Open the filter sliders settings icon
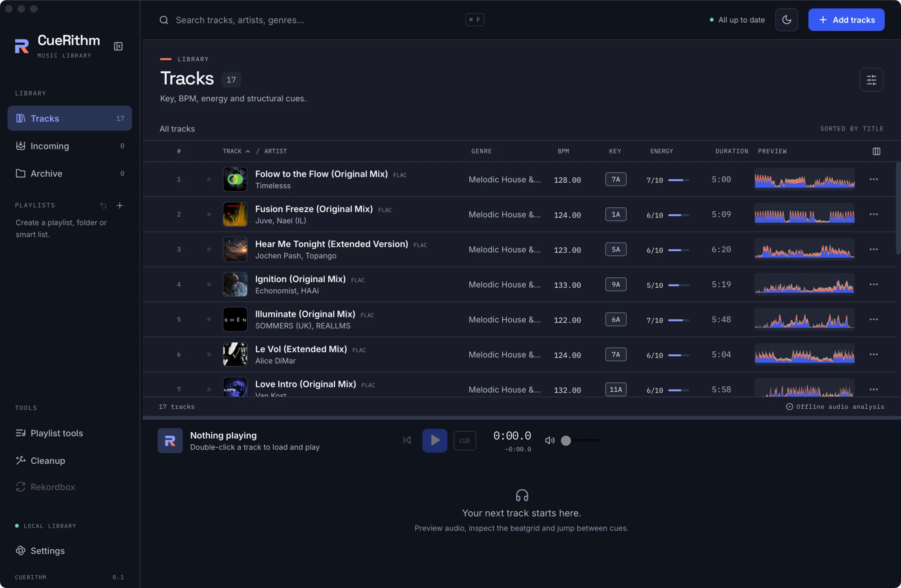Image resolution: width=901 pixels, height=588 pixels. point(871,80)
